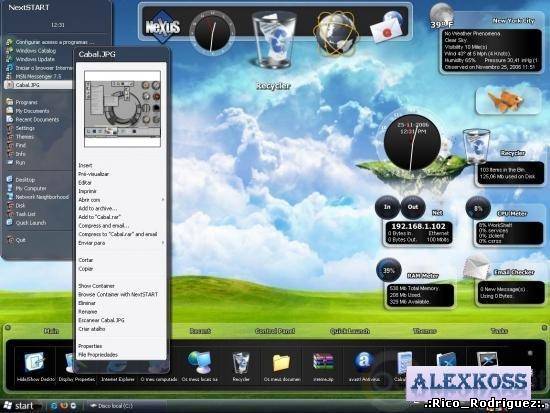Open the Recycler icon in the bottom dock
550x413 pixels.
[x=241, y=363]
